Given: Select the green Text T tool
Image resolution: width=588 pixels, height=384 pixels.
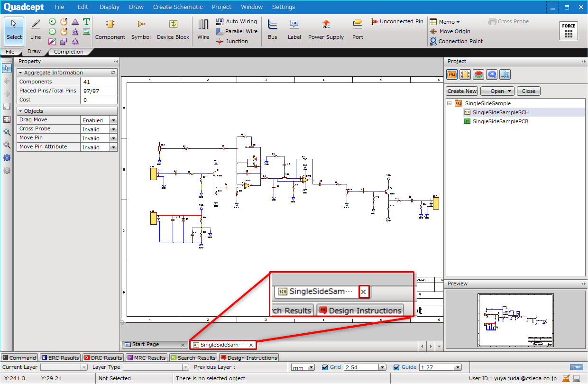Looking at the screenshot, I should coord(86,22).
